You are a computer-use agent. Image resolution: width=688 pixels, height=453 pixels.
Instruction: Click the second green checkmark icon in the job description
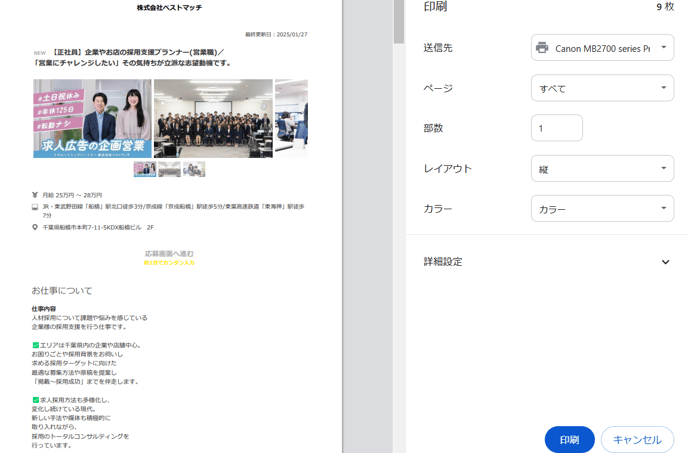(36, 399)
